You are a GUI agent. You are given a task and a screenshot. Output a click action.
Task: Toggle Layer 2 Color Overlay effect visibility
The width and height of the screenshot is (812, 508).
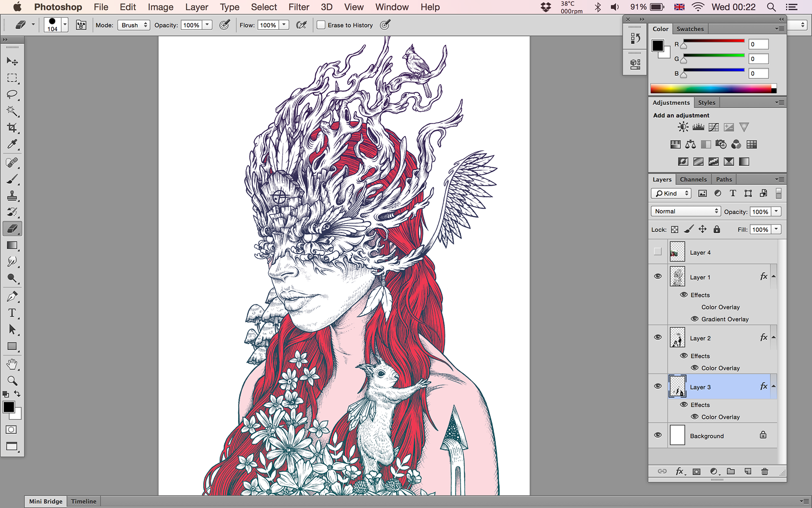click(x=694, y=367)
